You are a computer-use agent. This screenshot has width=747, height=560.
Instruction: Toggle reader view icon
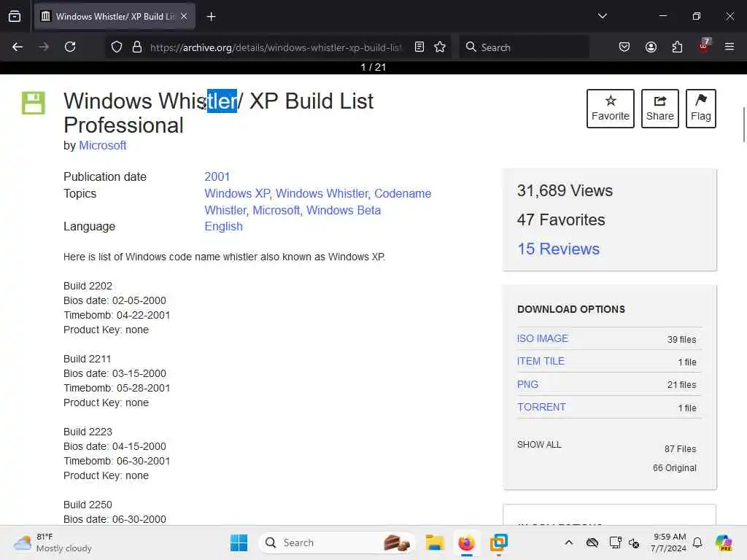click(419, 47)
